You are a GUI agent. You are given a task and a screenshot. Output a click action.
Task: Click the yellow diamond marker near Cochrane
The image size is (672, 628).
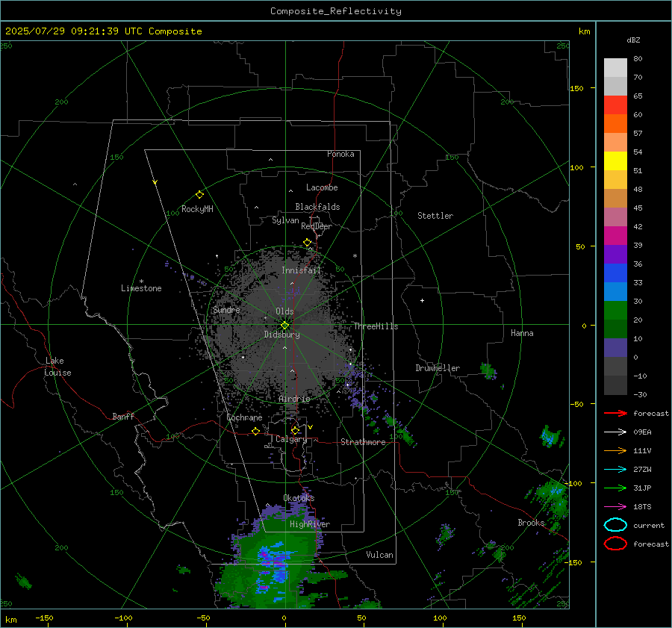click(255, 431)
